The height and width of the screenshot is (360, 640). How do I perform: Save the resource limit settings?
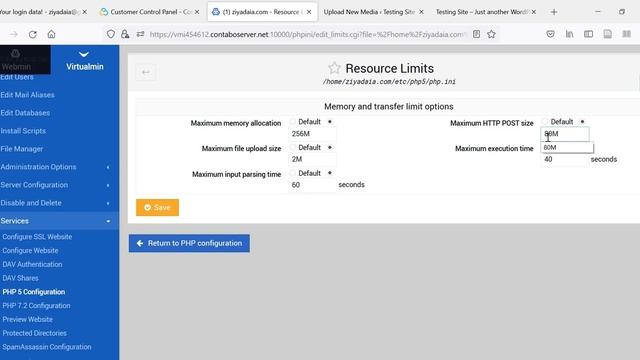[x=158, y=207]
